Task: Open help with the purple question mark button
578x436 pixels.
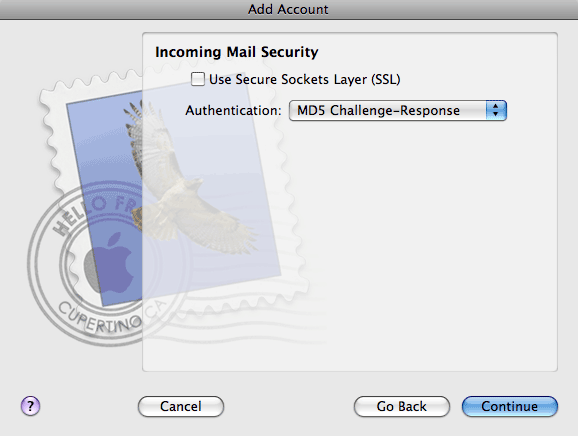Action: [30, 406]
